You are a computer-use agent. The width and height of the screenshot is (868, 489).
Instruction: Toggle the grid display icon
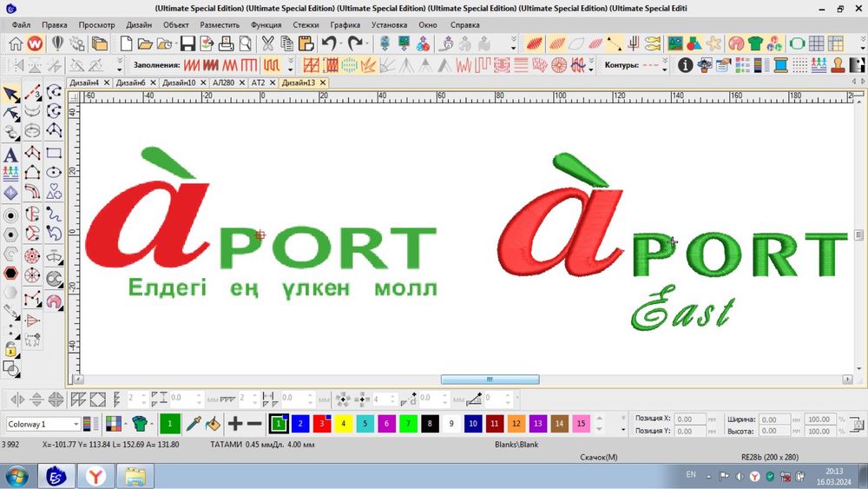[817, 43]
